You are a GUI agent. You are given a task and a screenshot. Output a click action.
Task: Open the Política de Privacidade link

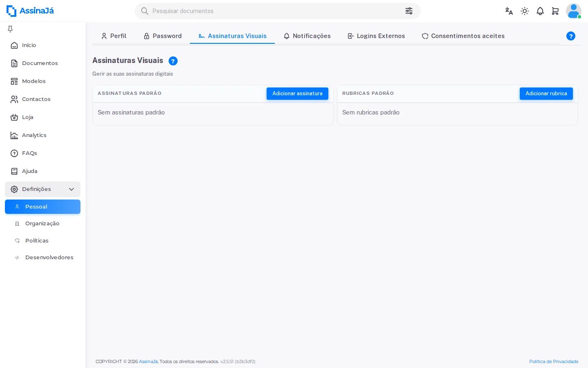tap(554, 361)
